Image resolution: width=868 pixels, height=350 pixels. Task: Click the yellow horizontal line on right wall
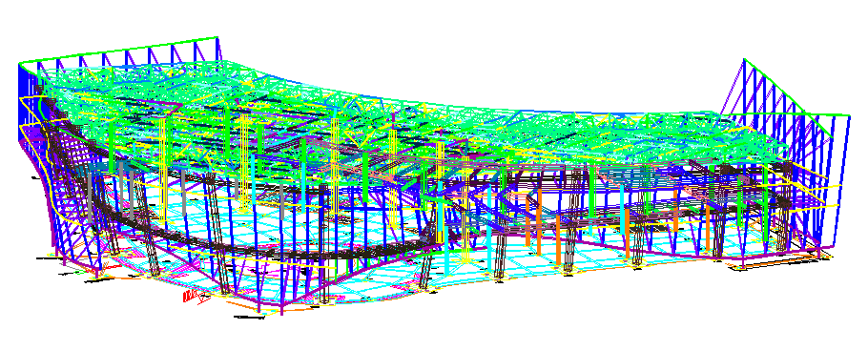(808, 204)
